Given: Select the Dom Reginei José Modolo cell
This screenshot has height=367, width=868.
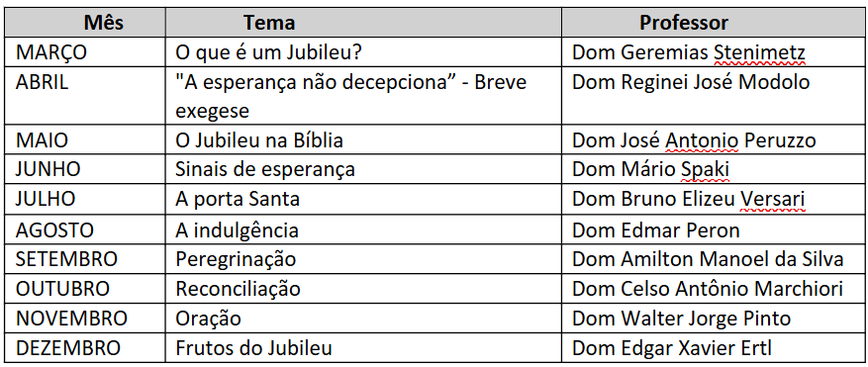Looking at the screenshot, I should (x=712, y=96).
